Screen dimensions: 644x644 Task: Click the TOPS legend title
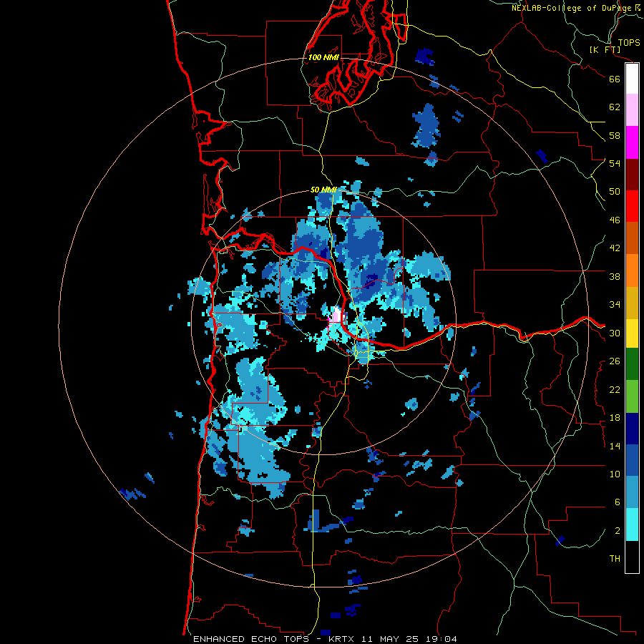point(629,42)
